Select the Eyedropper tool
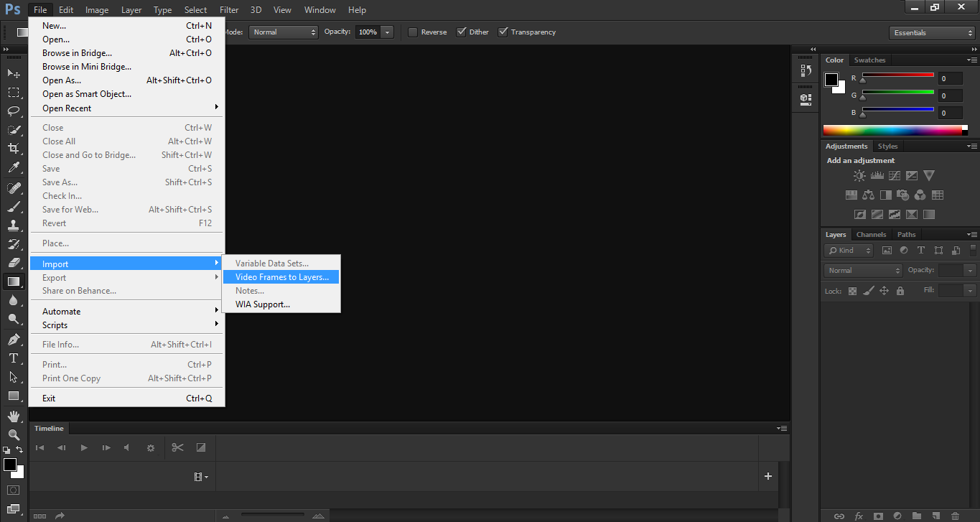This screenshot has width=980, height=522. (14, 167)
